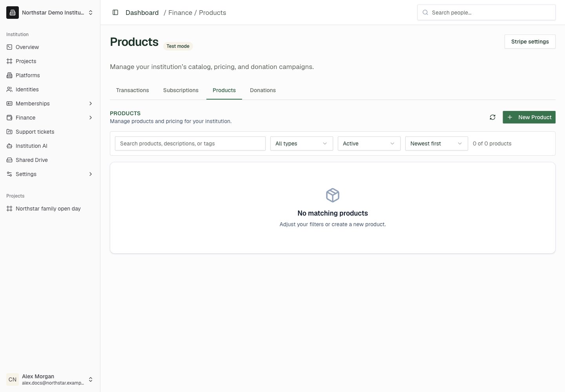Click the Test mode badge

point(178,46)
